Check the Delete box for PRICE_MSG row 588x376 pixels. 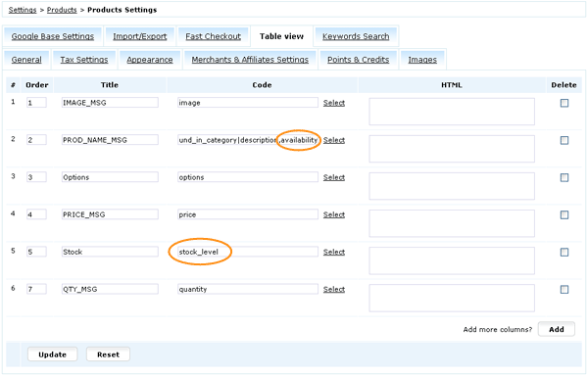(564, 215)
